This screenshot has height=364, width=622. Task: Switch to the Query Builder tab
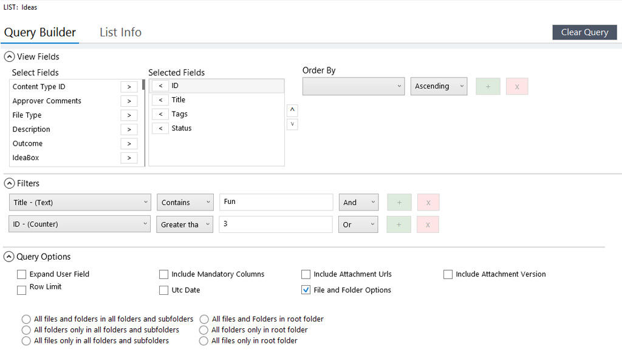coord(40,32)
